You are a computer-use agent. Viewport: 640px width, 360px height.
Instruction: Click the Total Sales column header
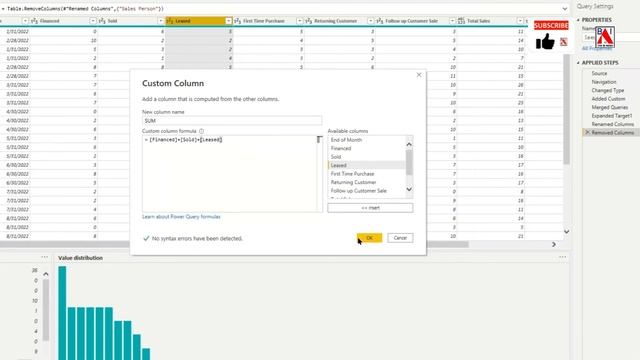pos(491,21)
